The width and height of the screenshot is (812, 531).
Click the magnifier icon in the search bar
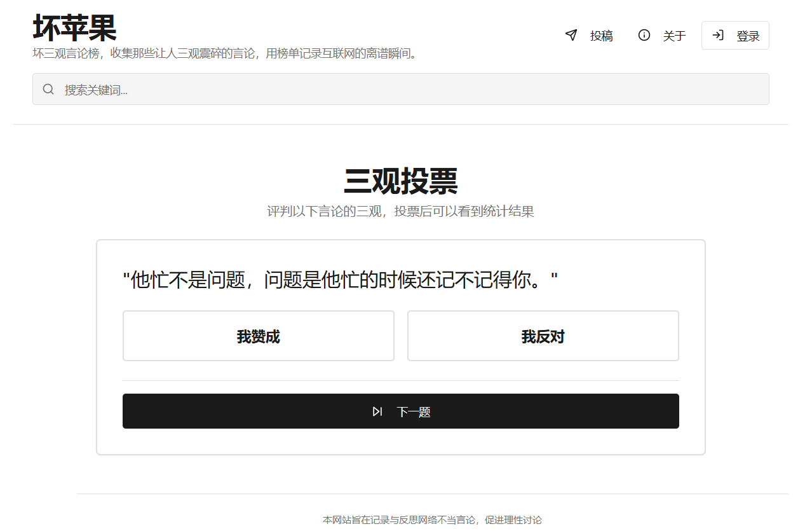48,89
